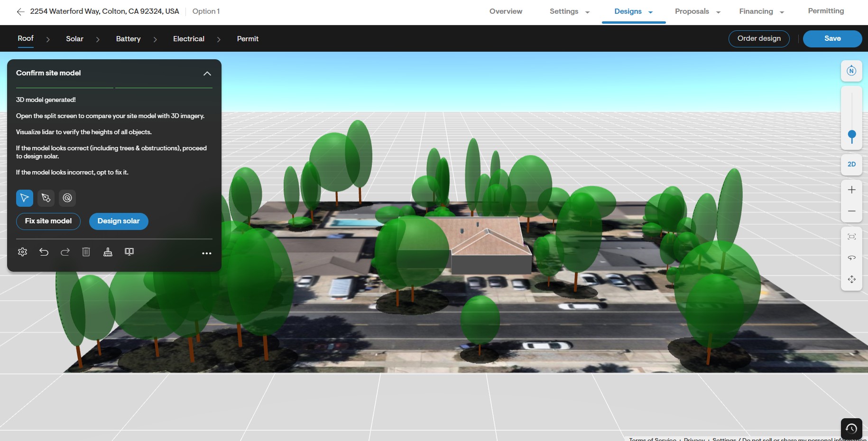The image size is (868, 441).
Task: Open the Overview tab
Action: 506,11
